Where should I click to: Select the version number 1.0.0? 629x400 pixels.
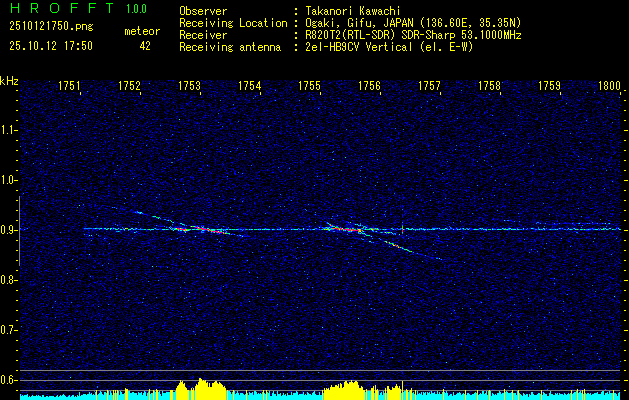click(x=136, y=9)
